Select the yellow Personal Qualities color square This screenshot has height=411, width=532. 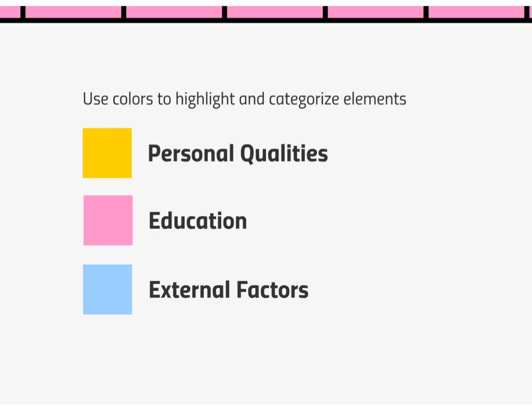[x=107, y=153]
